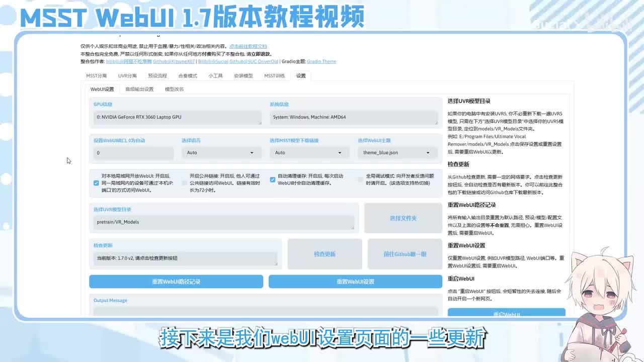The image size is (644, 362).
Task: Open the Bilibili@Sucial link
Action: [x=213, y=61]
